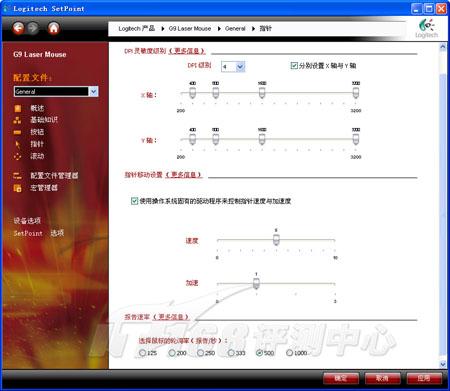Select the 基础知识 sidebar icon
This screenshot has width=450, height=391.
tap(17, 120)
